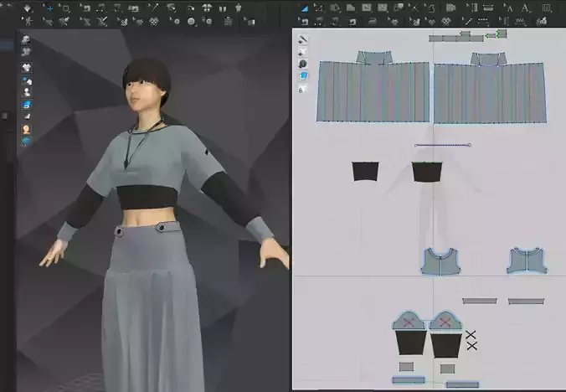This screenshot has width=566, height=392.
Task: Select the left grey sleeve cap pattern with red X
Action: click(409, 321)
